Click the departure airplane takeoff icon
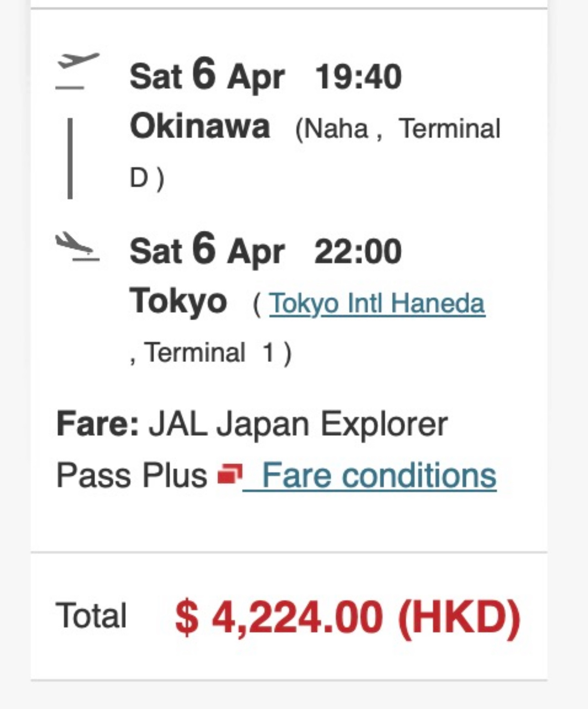Viewport: 588px width, 709px height. coord(77,70)
